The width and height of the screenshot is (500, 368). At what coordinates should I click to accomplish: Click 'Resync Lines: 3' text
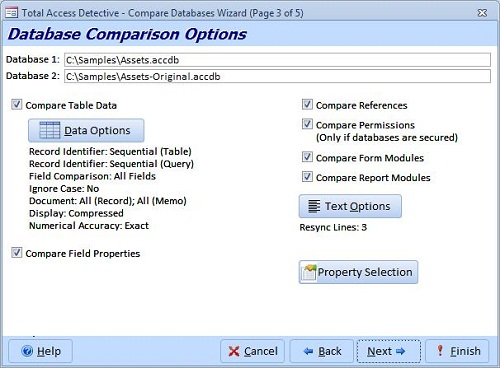333,227
